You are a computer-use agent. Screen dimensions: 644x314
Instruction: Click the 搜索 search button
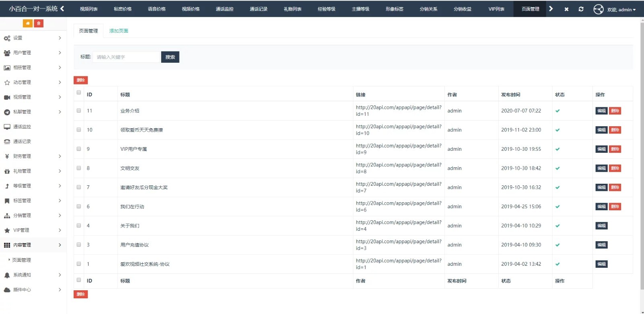pyautogui.click(x=170, y=57)
